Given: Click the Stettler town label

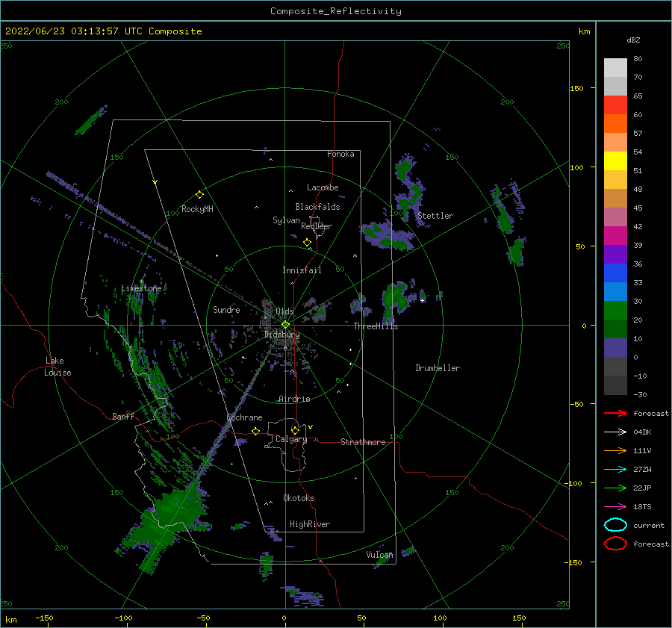Looking at the screenshot, I should pos(435,216).
